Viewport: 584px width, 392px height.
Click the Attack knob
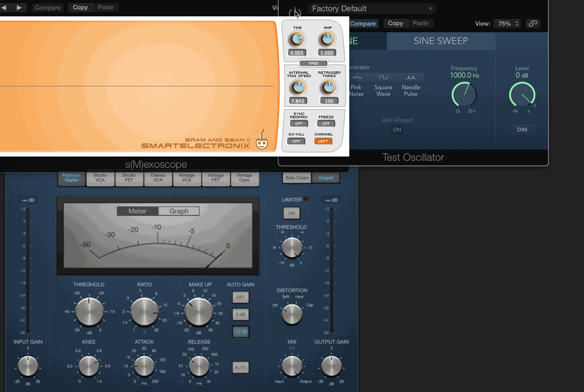click(x=144, y=366)
